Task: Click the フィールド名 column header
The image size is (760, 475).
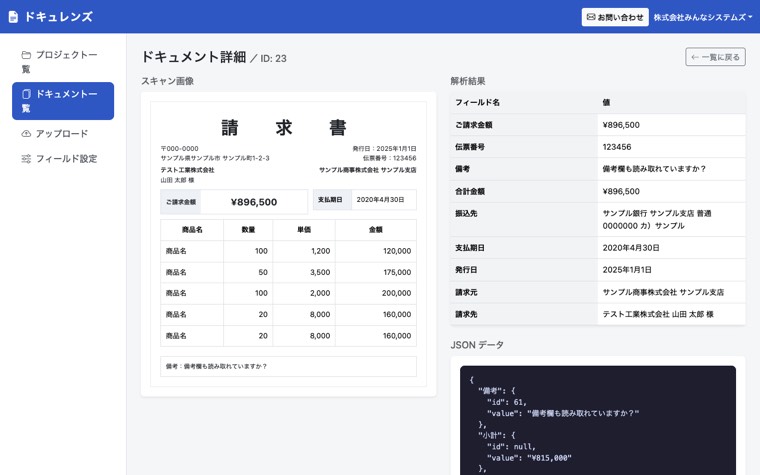Action: 477,102
